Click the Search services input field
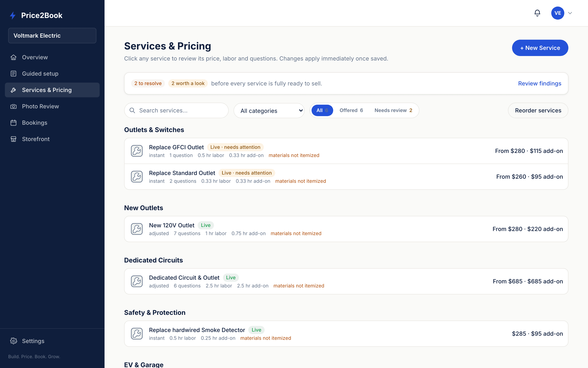 (176, 110)
